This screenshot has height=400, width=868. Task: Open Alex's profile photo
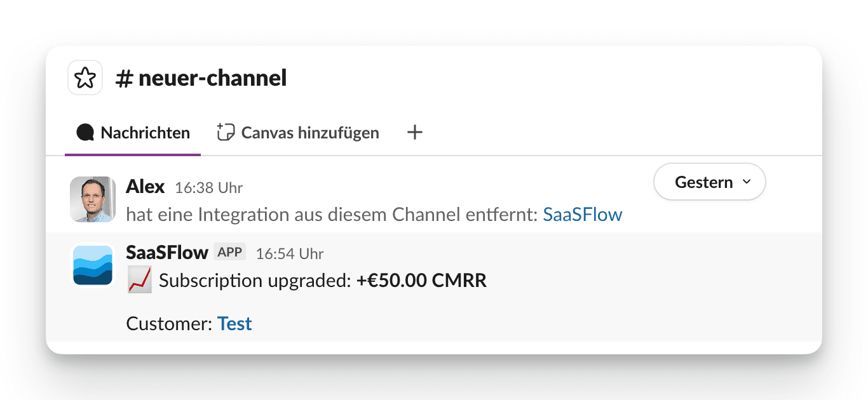[93, 199]
